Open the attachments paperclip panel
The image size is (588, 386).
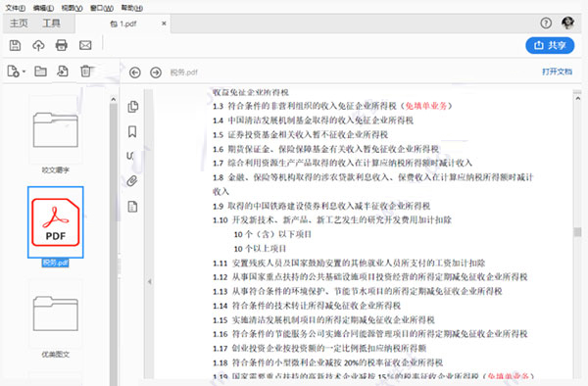click(132, 181)
